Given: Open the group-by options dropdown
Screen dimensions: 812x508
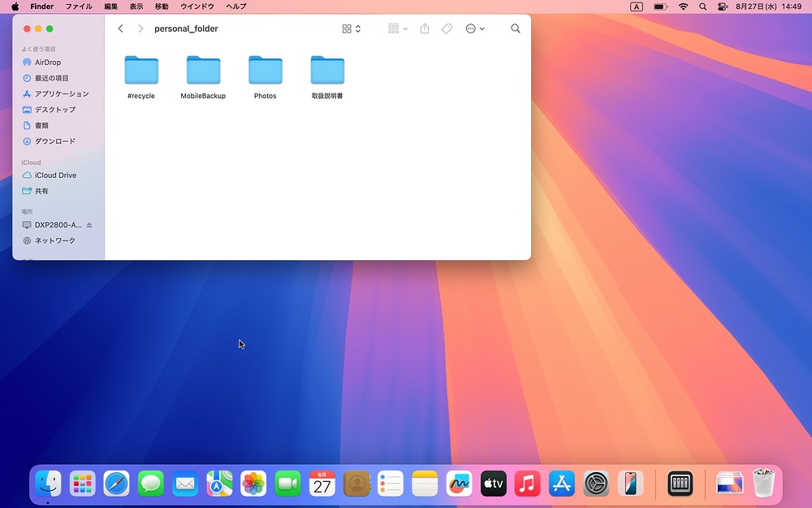Looking at the screenshot, I should pos(398,28).
